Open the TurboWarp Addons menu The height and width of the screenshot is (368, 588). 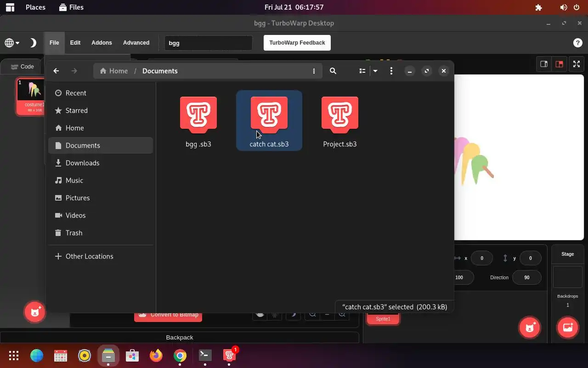click(102, 43)
